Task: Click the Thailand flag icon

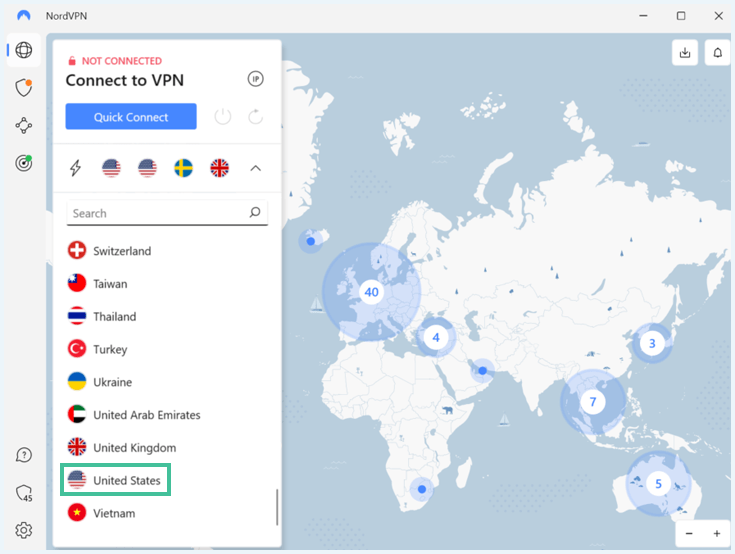Action: click(77, 316)
